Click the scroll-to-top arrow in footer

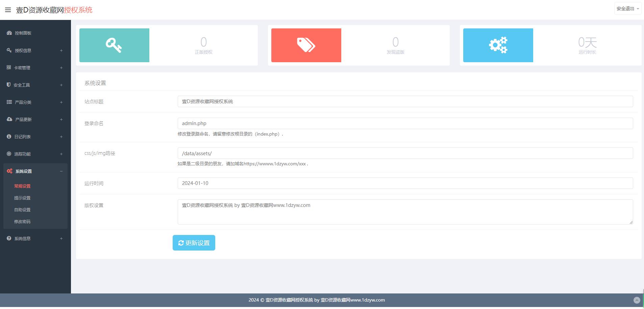click(637, 300)
